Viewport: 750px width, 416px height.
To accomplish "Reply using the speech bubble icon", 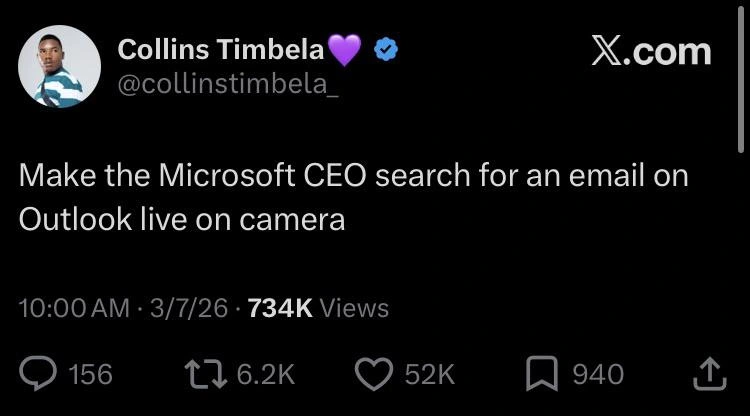I will 39,374.
